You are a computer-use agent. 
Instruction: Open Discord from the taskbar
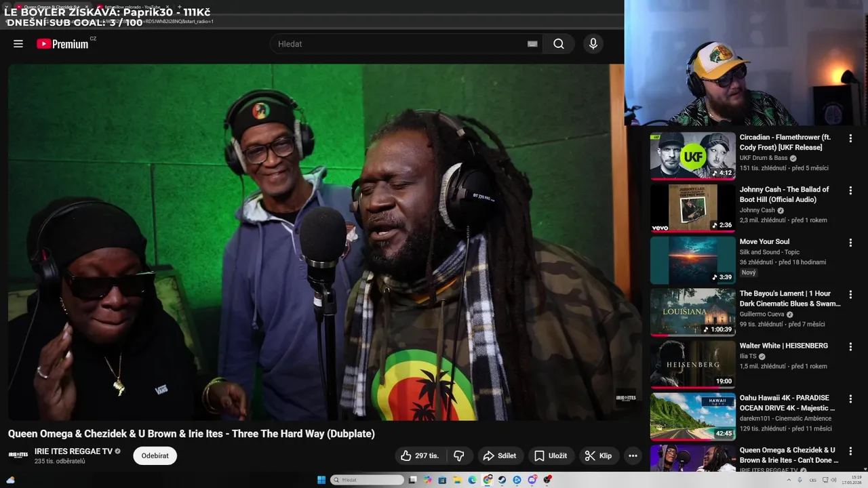pos(532,480)
